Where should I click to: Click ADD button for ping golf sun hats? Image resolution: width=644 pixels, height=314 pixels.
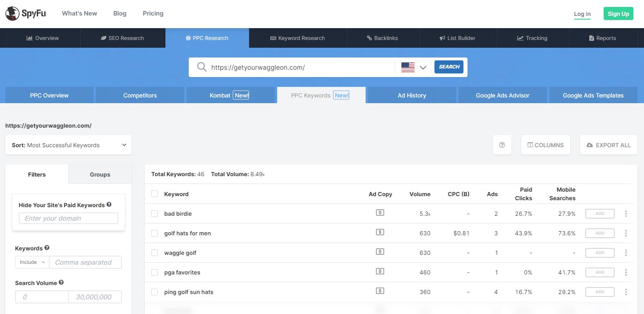coord(600,292)
